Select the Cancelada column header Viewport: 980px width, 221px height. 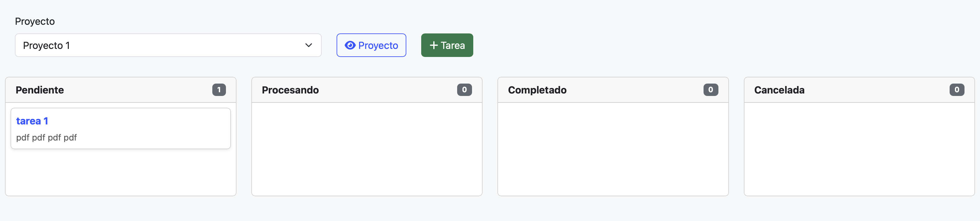(x=779, y=90)
